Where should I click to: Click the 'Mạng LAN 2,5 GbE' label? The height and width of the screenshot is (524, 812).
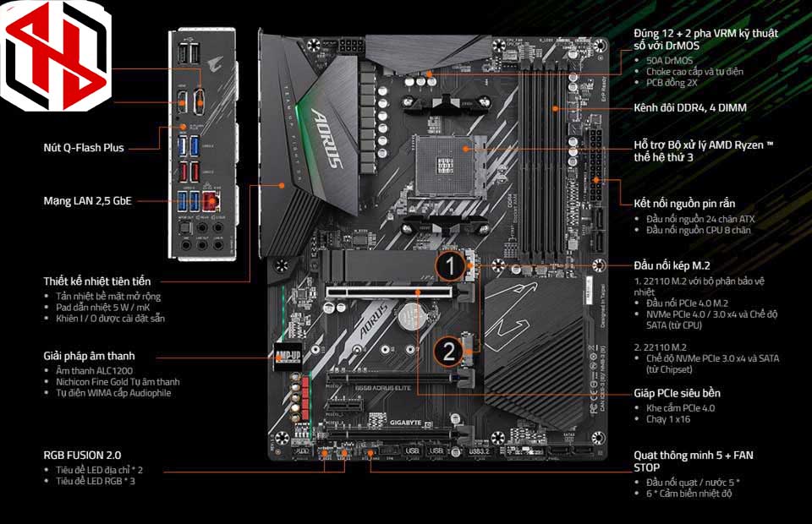click(x=87, y=200)
